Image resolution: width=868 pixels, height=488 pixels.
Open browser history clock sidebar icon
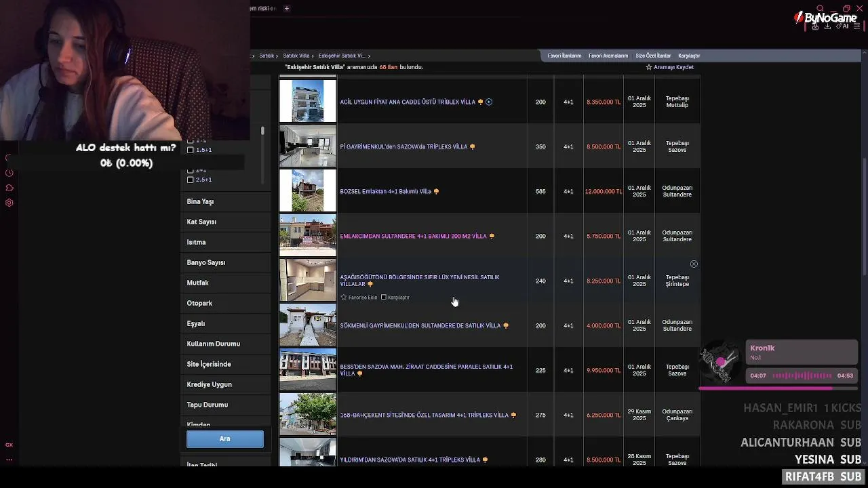point(9,173)
